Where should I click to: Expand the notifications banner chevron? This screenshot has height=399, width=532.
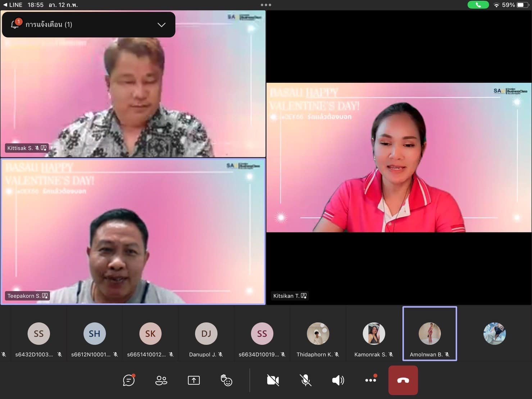pyautogui.click(x=162, y=25)
